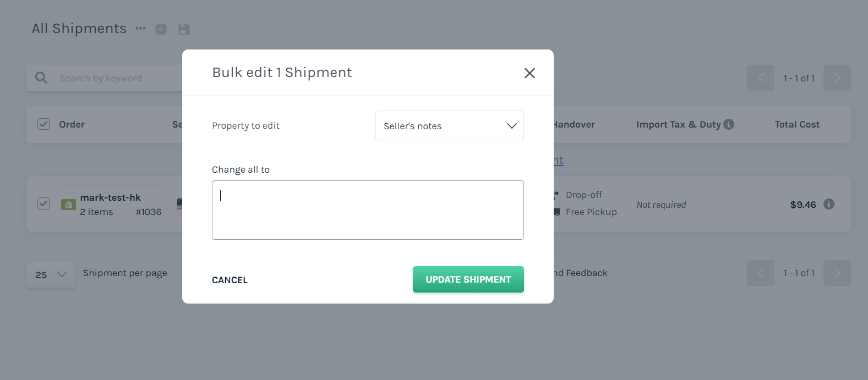
Task: Focus the Change all to text area
Action: [368, 210]
